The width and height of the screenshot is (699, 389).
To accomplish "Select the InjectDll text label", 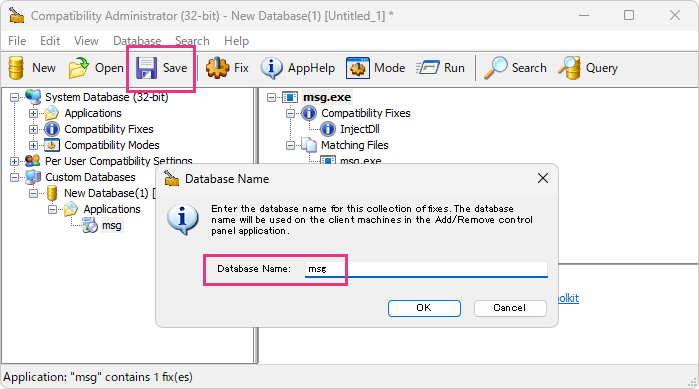I will 360,129.
